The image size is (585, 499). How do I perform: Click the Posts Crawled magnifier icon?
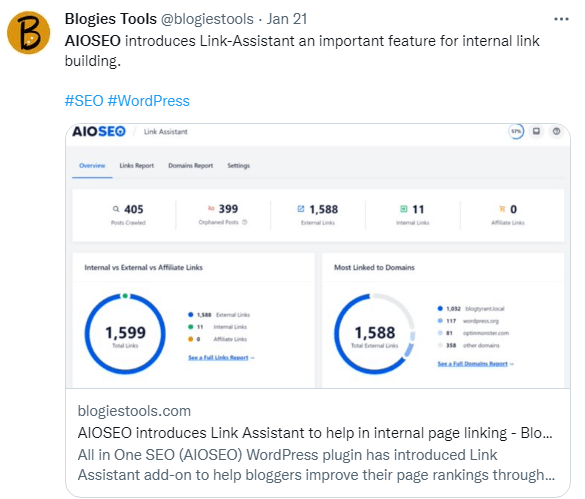tap(116, 209)
